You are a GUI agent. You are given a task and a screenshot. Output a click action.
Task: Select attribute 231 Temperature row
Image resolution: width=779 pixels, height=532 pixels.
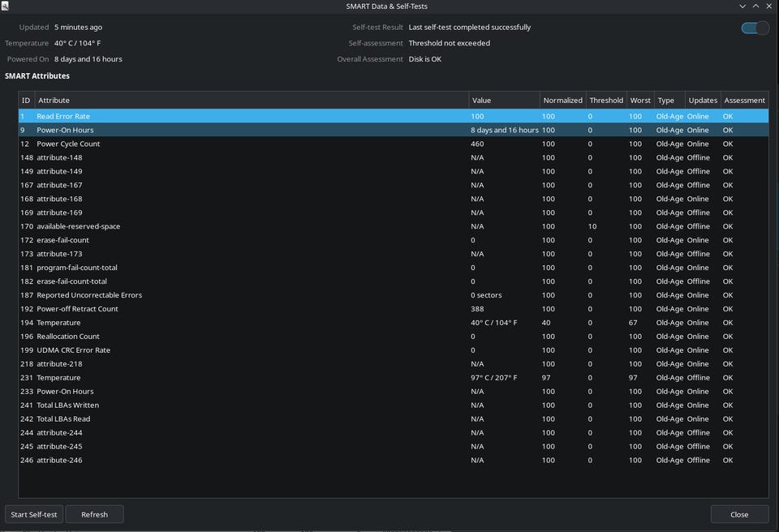click(x=394, y=378)
